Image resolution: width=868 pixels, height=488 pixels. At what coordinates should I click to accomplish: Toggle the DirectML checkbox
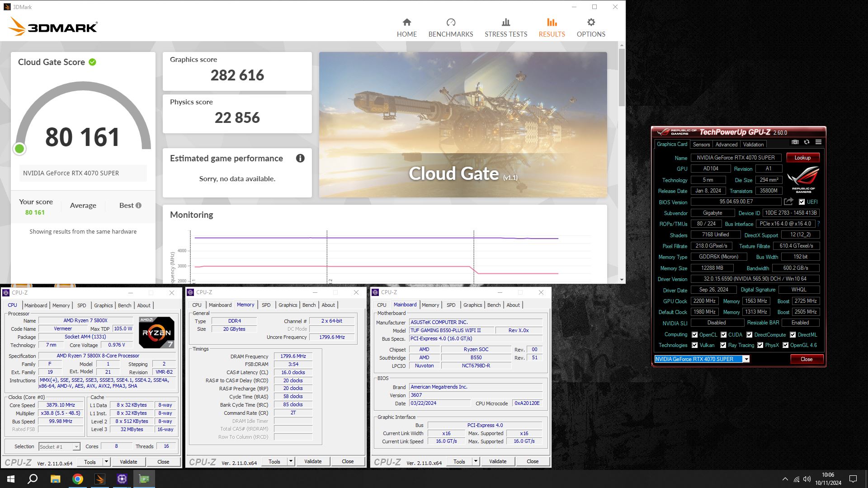coord(793,335)
